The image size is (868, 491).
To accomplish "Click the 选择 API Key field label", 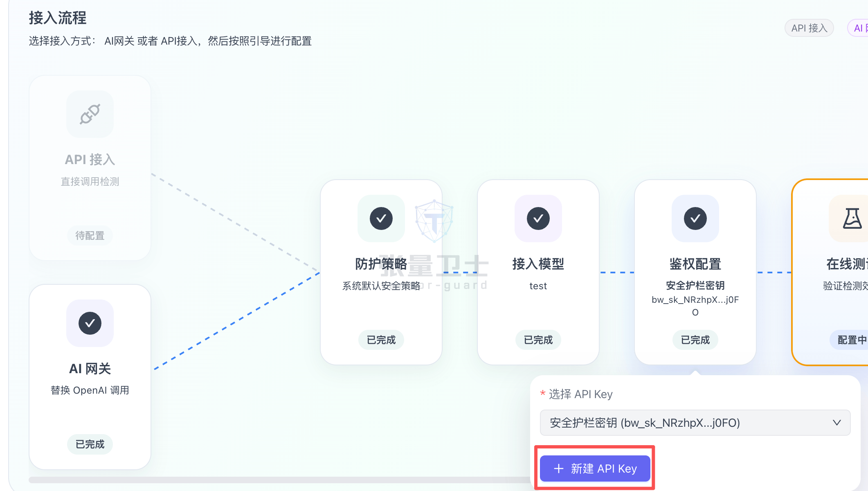I will [x=581, y=394].
